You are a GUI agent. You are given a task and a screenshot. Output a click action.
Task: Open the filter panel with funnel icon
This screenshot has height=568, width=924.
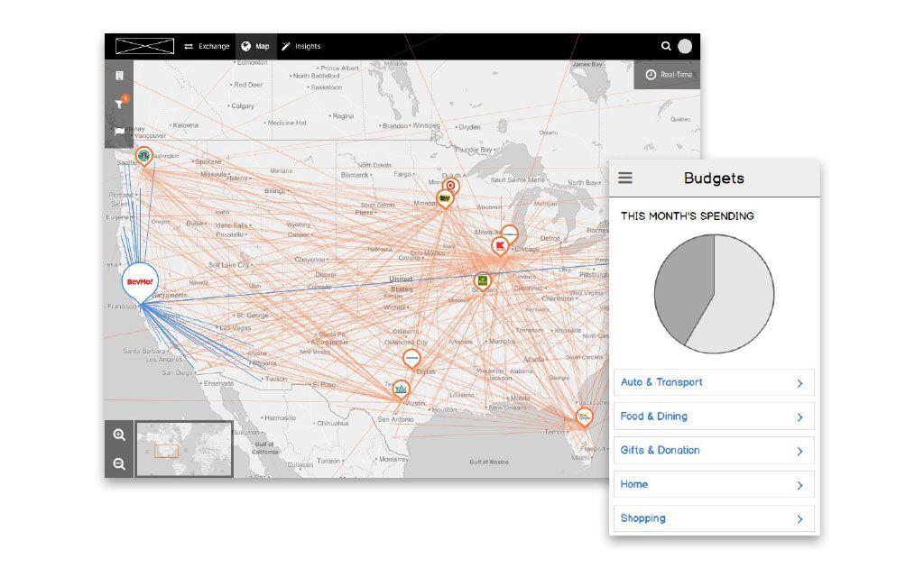coord(119,105)
